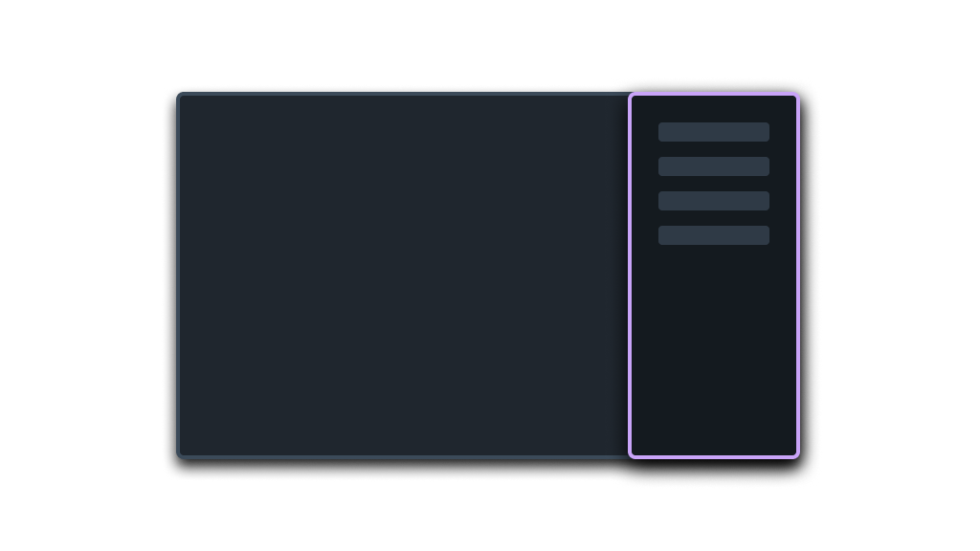Click the black strip above the window
Viewport: 980px width, 551px height.
490,36
